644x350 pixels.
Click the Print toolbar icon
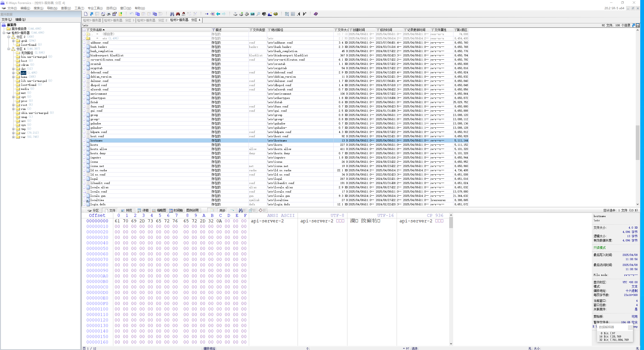pyautogui.click(x=109, y=14)
